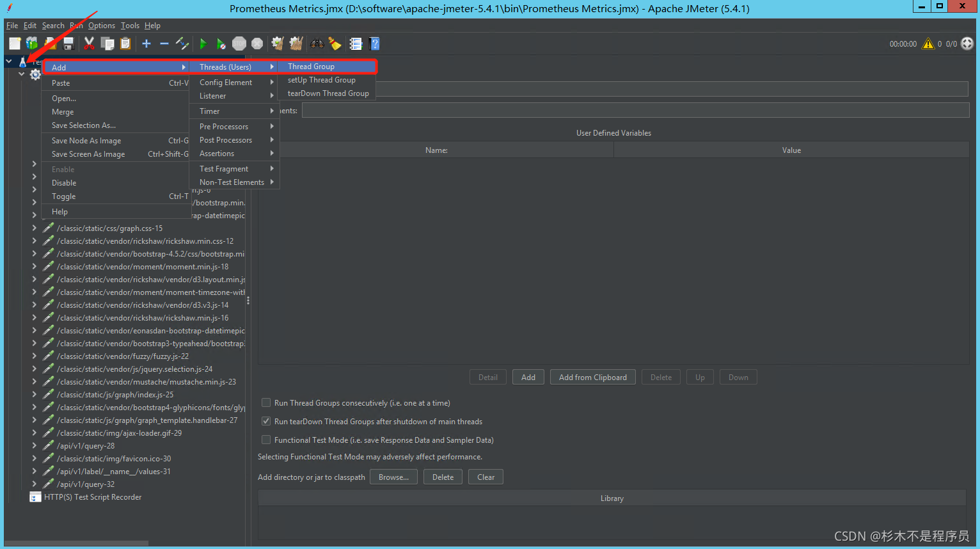Collapse the Test Plan root node chevron
This screenshot has height=549, width=980.
click(x=9, y=61)
